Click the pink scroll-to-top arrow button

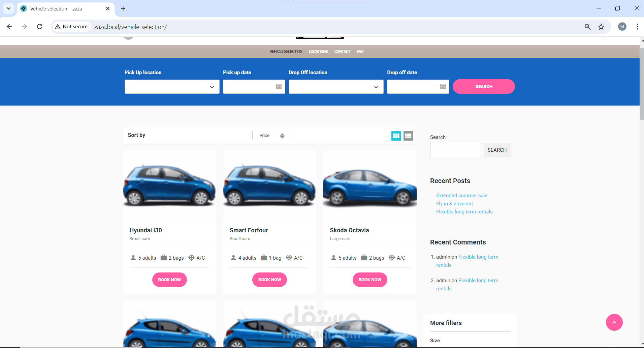pos(614,322)
